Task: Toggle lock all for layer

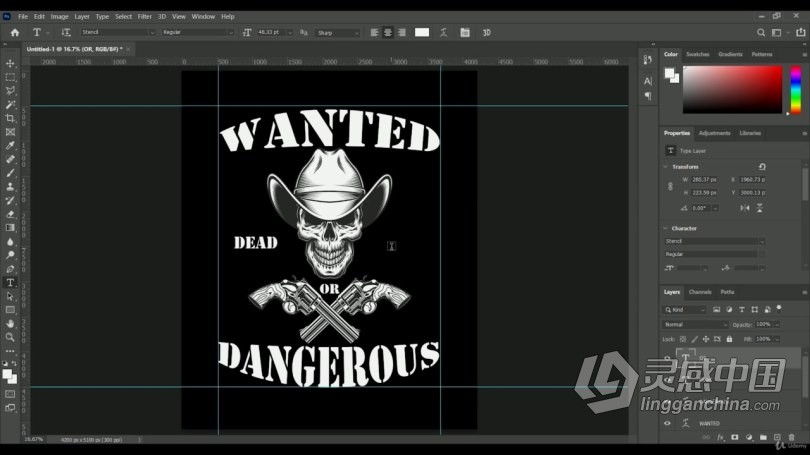Action: tap(729, 339)
